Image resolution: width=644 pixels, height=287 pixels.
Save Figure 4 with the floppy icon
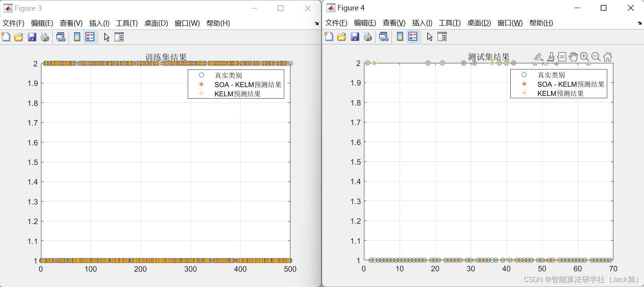coord(355,36)
